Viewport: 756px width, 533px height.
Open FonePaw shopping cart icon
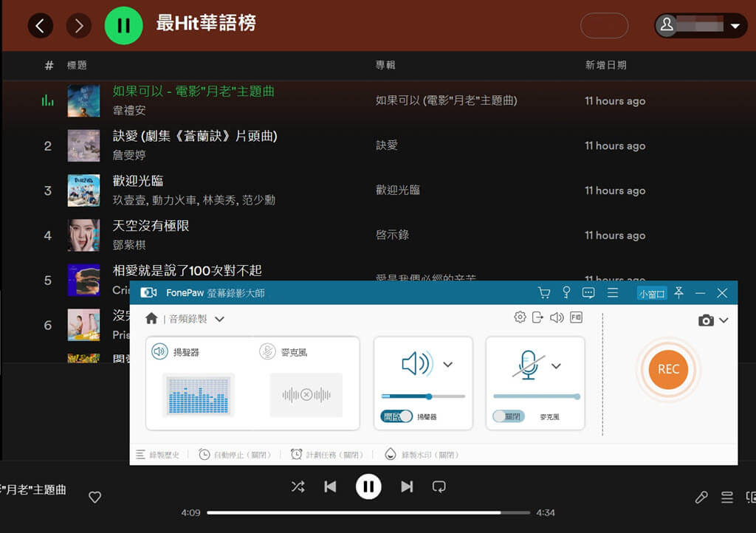pyautogui.click(x=544, y=292)
